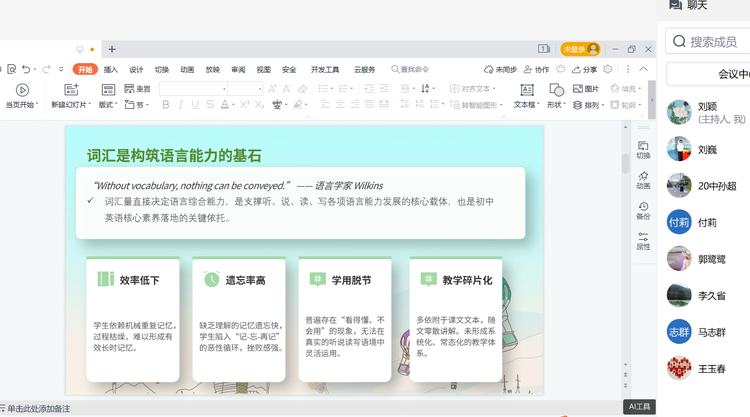Toggle justify paragraph alignment
Screen dimensions: 750x417
pyautogui.click(x=369, y=104)
